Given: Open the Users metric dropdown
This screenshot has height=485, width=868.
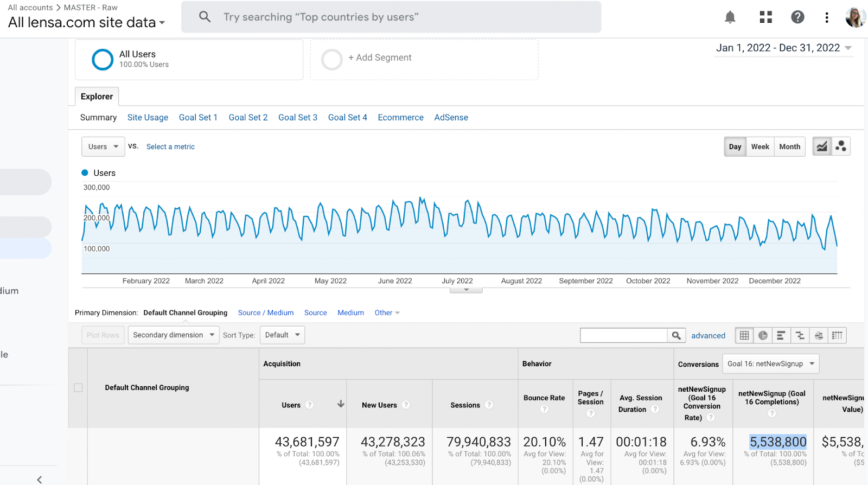Looking at the screenshot, I should pos(103,146).
